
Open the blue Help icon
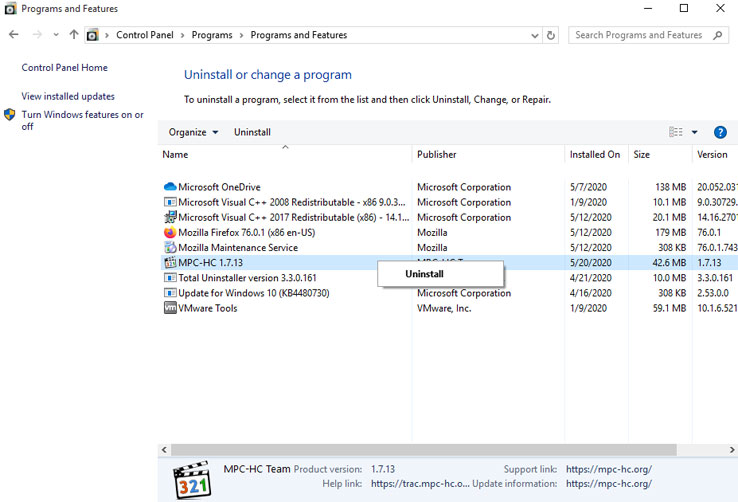click(720, 132)
